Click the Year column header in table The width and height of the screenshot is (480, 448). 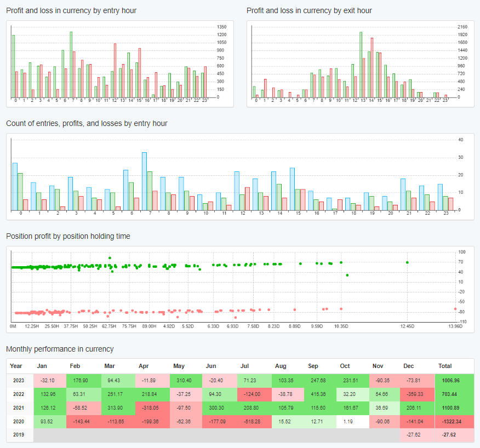pos(16,366)
